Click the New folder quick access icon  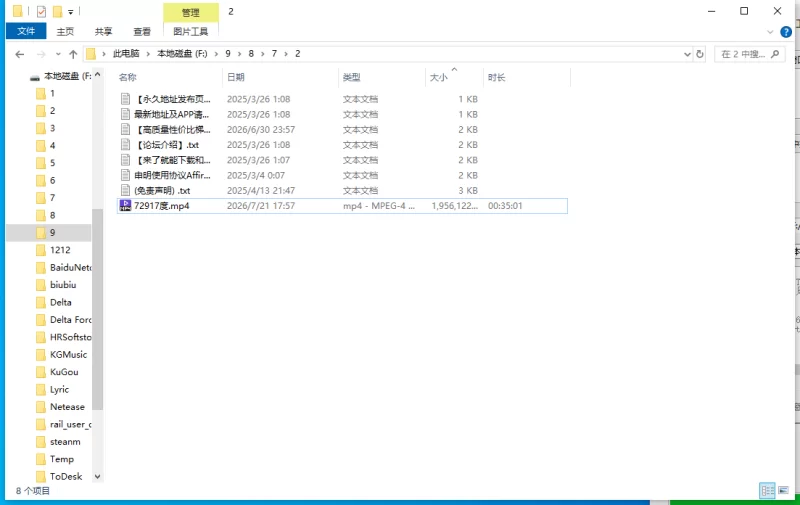click(x=58, y=11)
